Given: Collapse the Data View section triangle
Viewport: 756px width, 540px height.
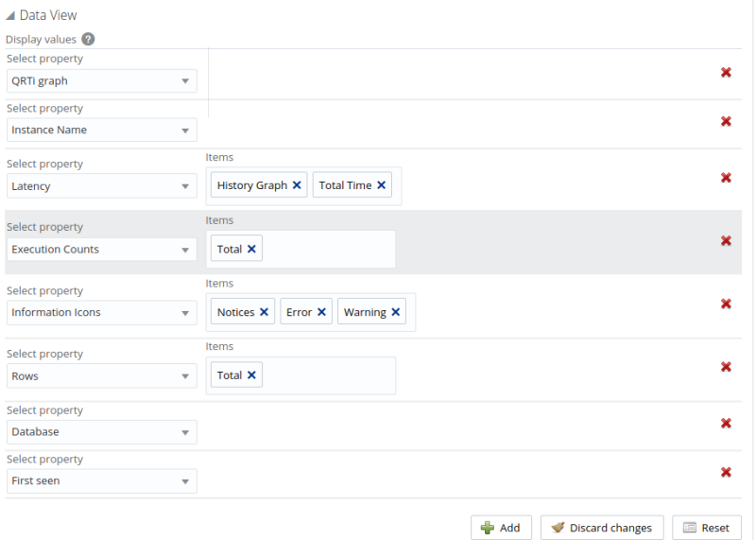Looking at the screenshot, I should tap(10, 16).
